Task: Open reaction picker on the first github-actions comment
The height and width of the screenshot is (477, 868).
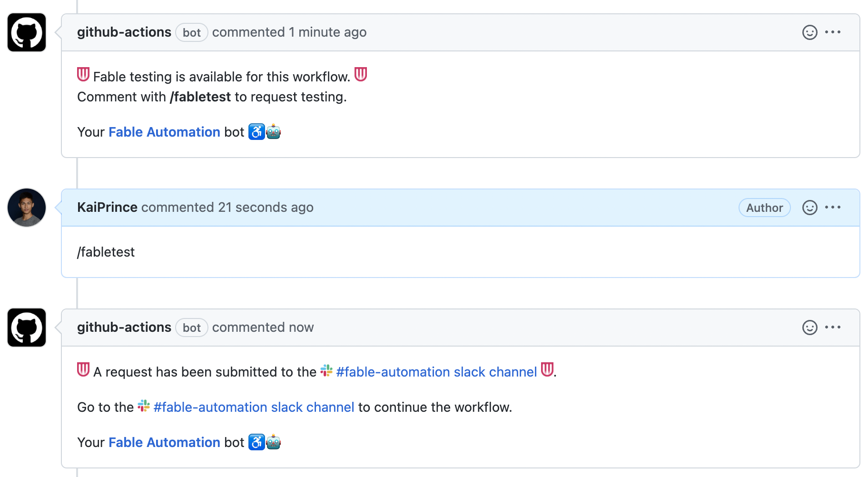Action: 809,32
